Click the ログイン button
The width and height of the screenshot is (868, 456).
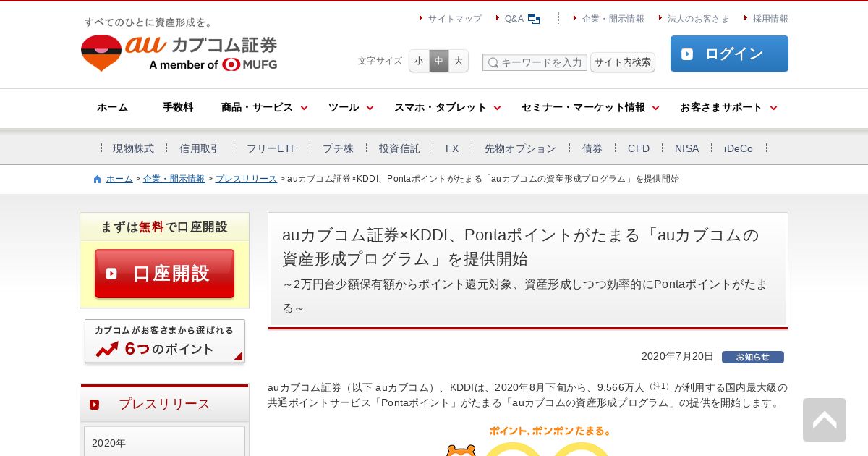tap(729, 54)
